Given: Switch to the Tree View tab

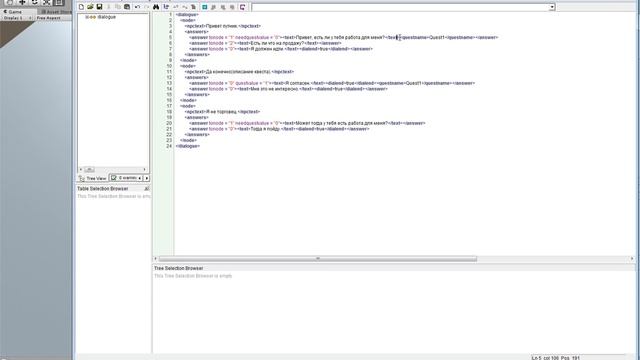Looking at the screenshot, I should tap(92, 178).
